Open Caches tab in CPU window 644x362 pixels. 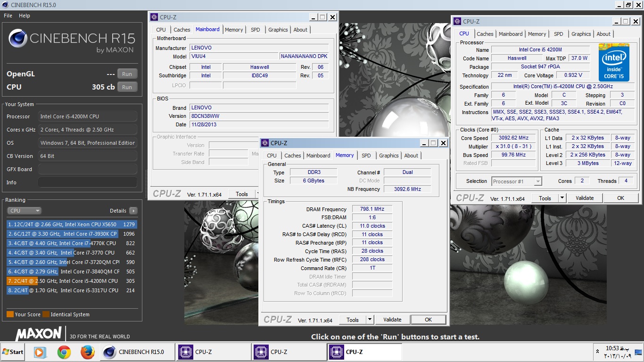485,34
